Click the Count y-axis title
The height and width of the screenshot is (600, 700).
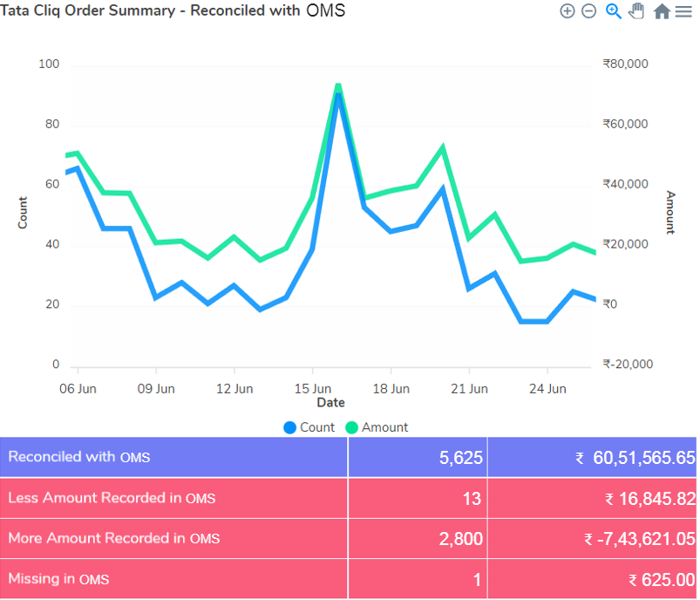[x=23, y=213]
